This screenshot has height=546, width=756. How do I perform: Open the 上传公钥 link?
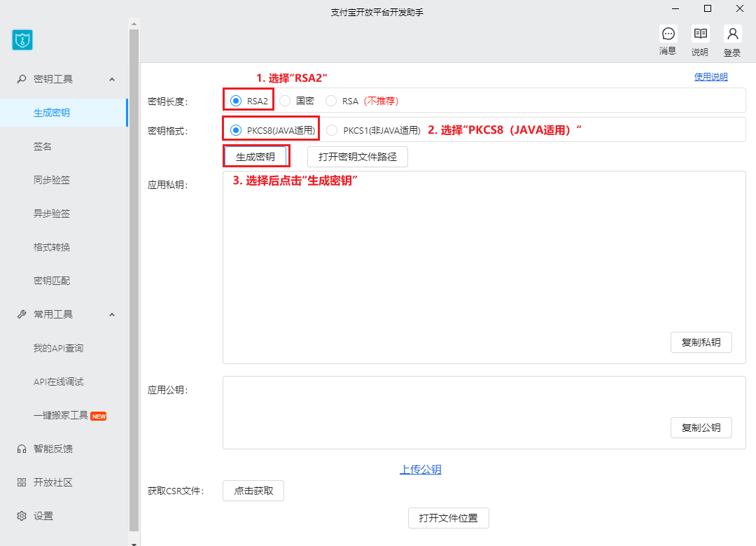pyautogui.click(x=421, y=469)
